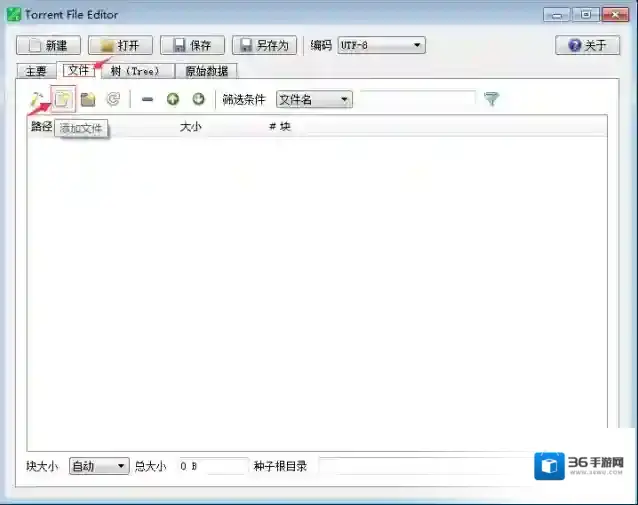Click the green move-down arrow icon

199,99
